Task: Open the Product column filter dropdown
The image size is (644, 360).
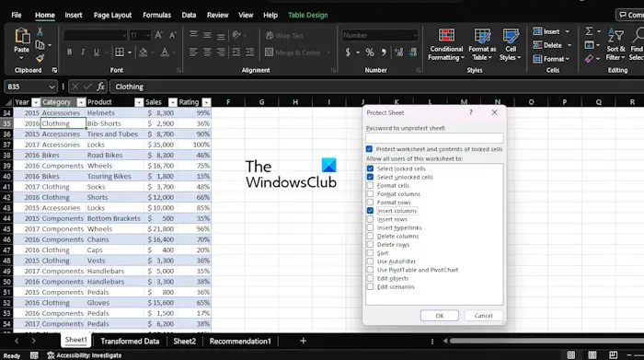Action: click(139, 102)
